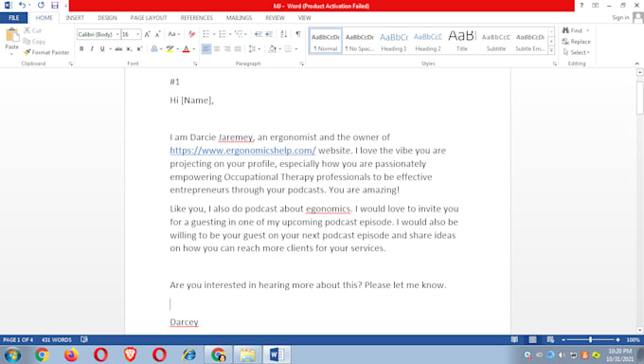Click the Windows Start button
The image size is (644, 364).
pos(12,355)
